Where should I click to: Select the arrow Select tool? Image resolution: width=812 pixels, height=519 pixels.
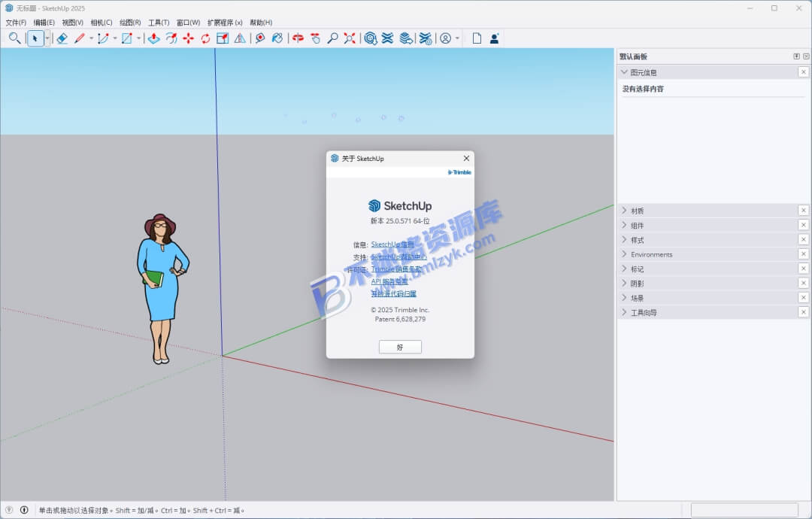pyautogui.click(x=35, y=38)
